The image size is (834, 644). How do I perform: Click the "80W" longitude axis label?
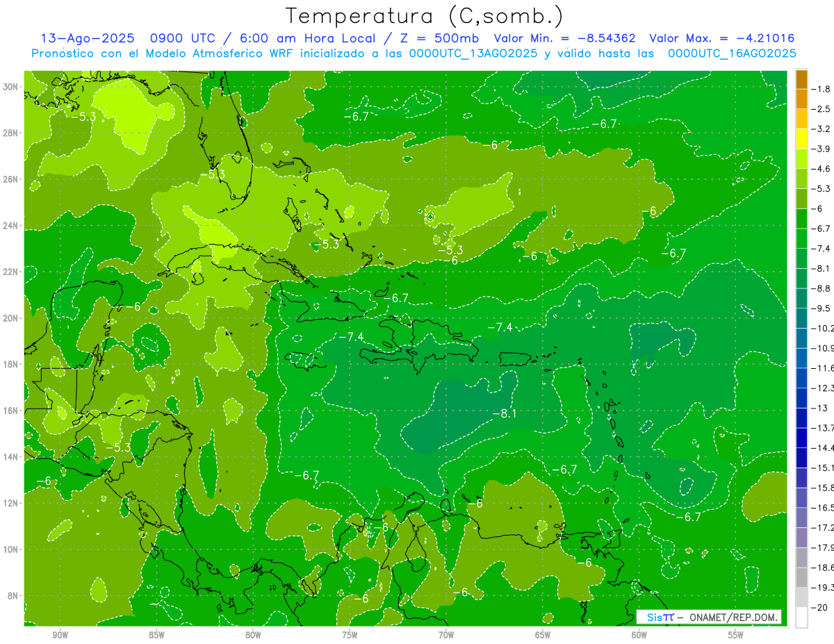[x=254, y=635]
